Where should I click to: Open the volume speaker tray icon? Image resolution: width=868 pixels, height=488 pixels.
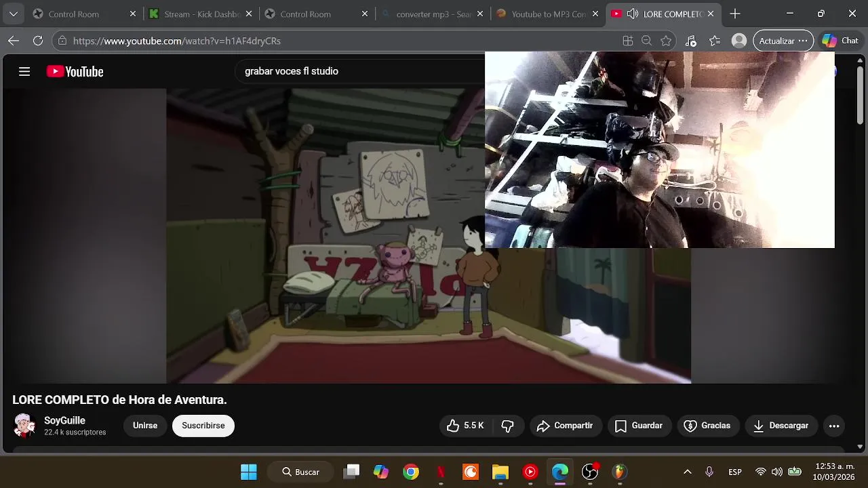click(777, 472)
